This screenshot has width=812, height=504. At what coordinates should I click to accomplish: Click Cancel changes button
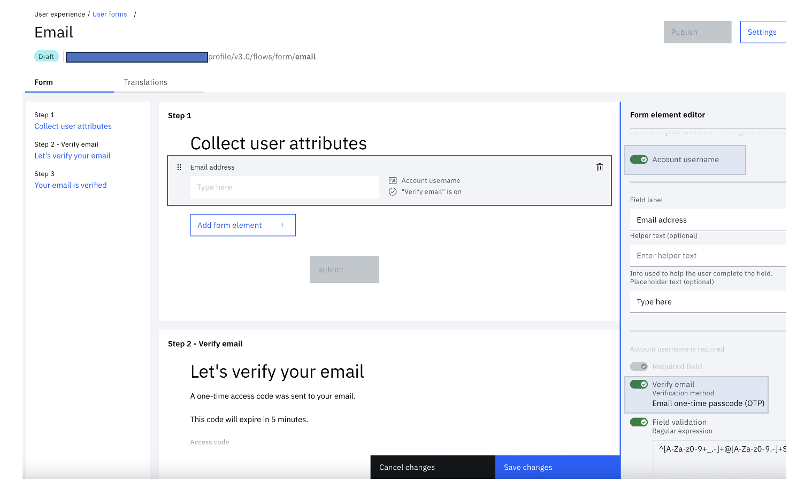pyautogui.click(x=433, y=467)
